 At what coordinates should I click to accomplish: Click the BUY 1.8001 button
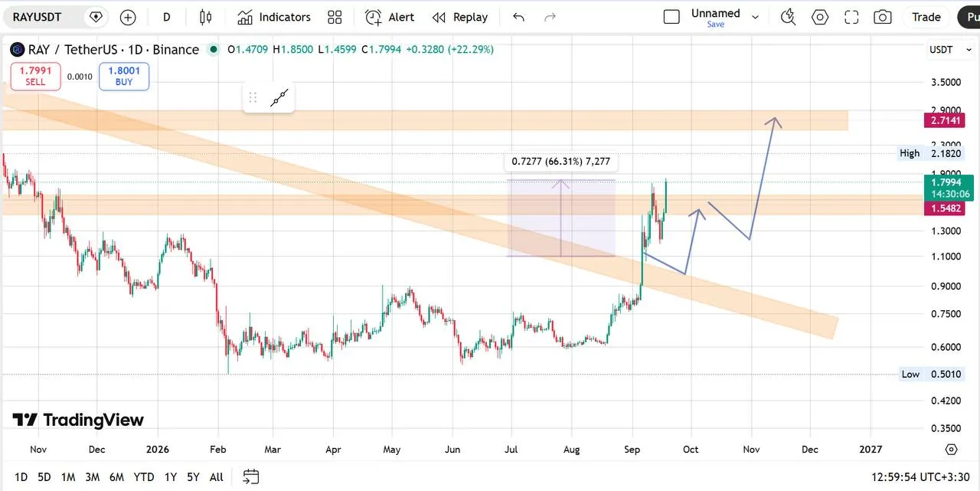click(x=124, y=77)
